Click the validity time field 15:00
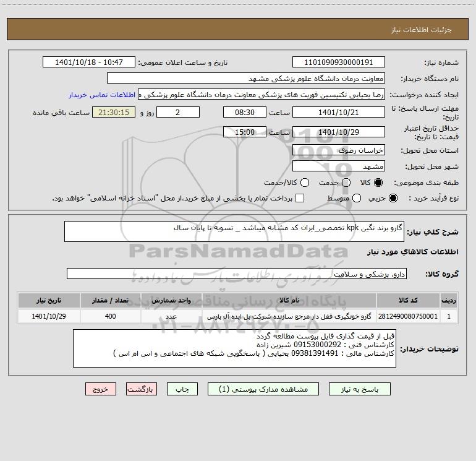Viewport: 476px width, 461px height. (x=245, y=132)
